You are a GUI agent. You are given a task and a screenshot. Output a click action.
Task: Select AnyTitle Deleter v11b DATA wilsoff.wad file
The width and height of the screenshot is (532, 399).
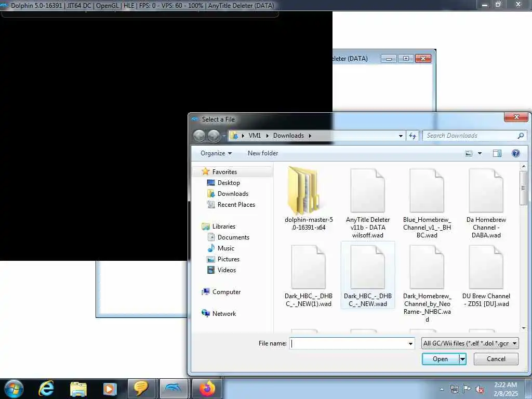pyautogui.click(x=367, y=203)
